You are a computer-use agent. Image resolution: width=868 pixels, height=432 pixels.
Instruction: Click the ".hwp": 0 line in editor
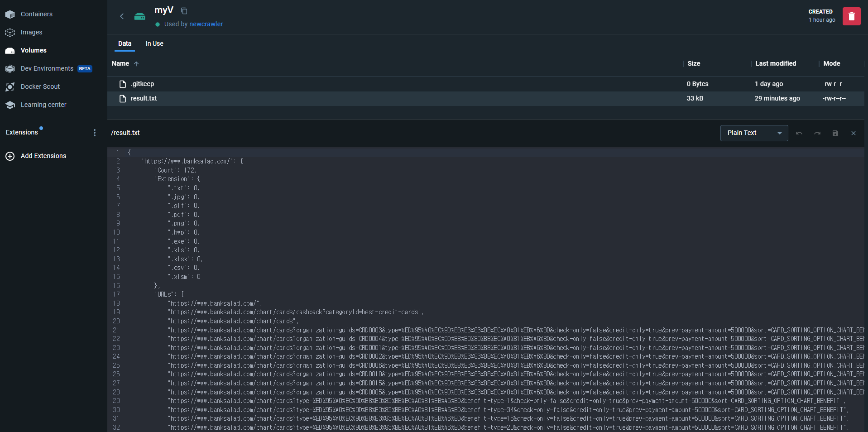pyautogui.click(x=183, y=232)
